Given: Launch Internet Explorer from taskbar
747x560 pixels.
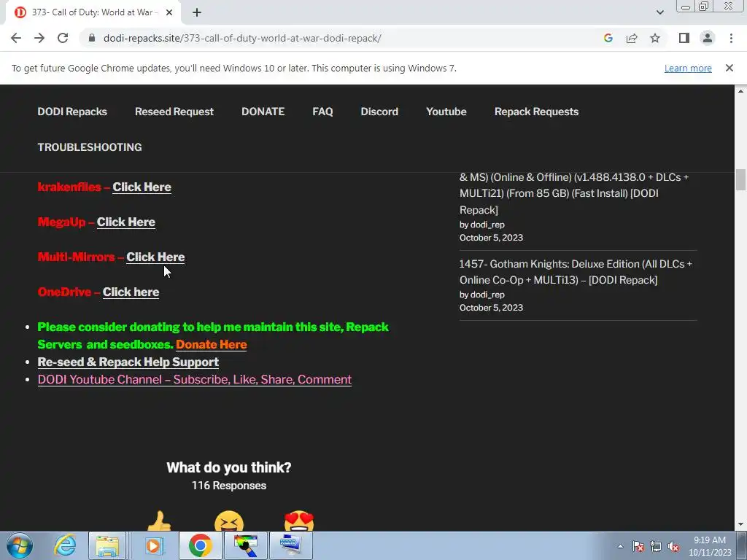Looking at the screenshot, I should coord(65,545).
